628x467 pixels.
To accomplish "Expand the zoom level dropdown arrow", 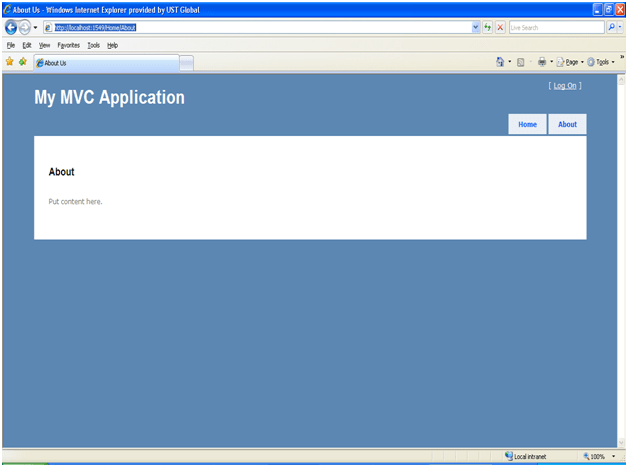I will pyautogui.click(x=612, y=457).
